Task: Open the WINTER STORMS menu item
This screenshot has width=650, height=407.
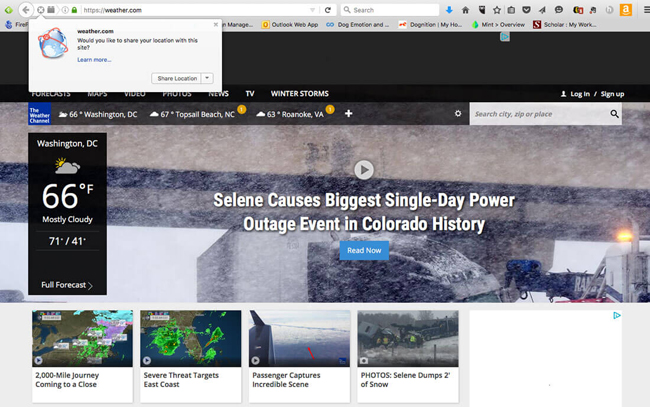Action: 301,93
